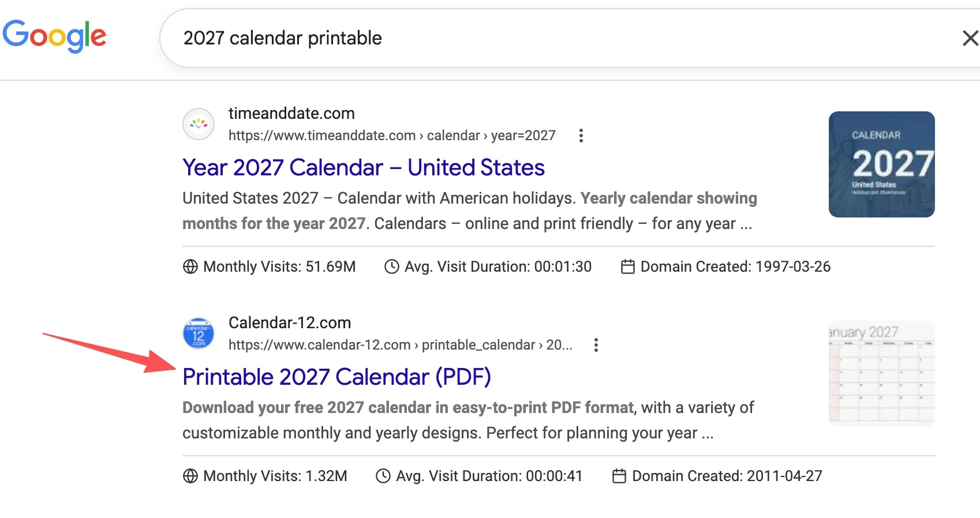Click the timeanddate.com site name
Screen dimensions: 980x518
point(291,113)
